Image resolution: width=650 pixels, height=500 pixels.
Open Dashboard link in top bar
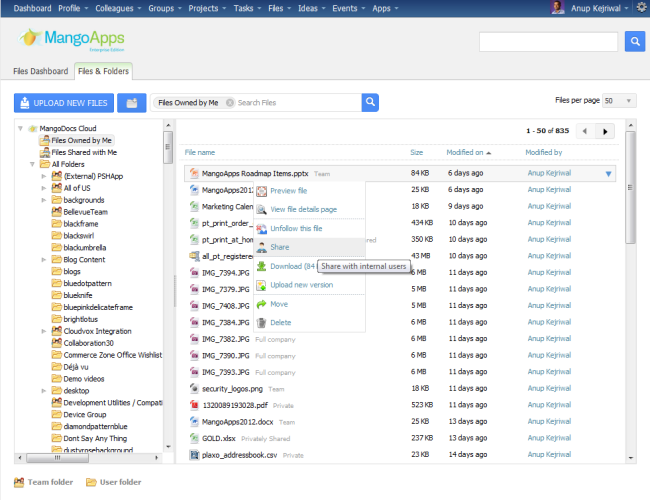point(32,8)
